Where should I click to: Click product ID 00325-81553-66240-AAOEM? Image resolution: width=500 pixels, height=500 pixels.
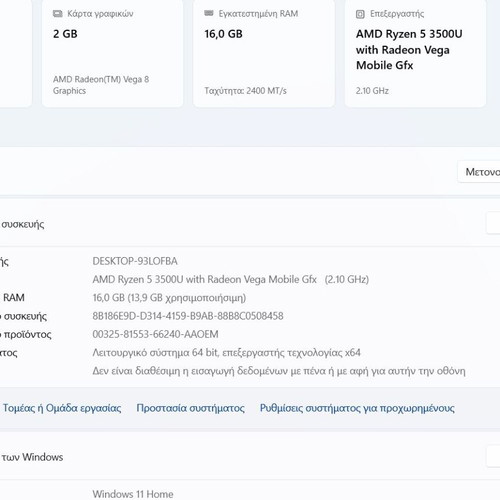(x=155, y=334)
